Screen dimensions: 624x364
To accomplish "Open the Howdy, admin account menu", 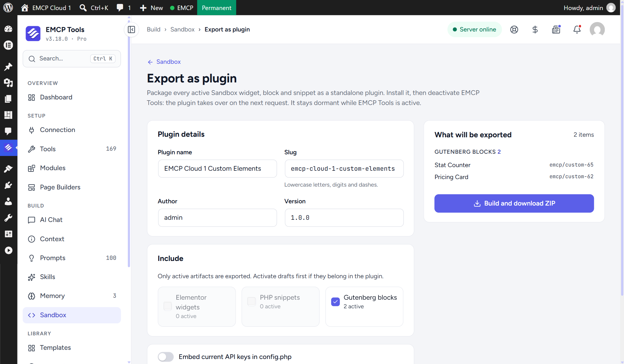I will pyautogui.click(x=589, y=8).
